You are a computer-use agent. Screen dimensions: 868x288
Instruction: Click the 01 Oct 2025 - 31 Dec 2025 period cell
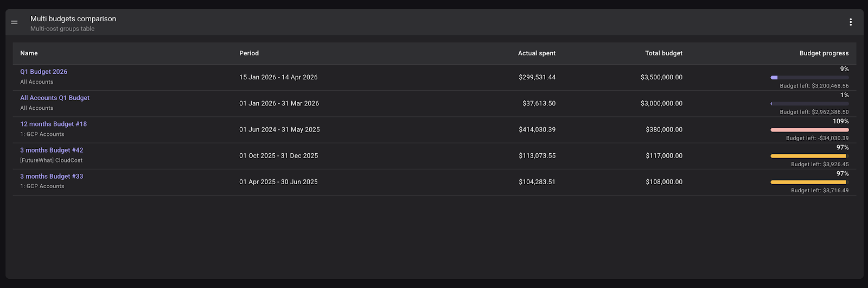(278, 155)
